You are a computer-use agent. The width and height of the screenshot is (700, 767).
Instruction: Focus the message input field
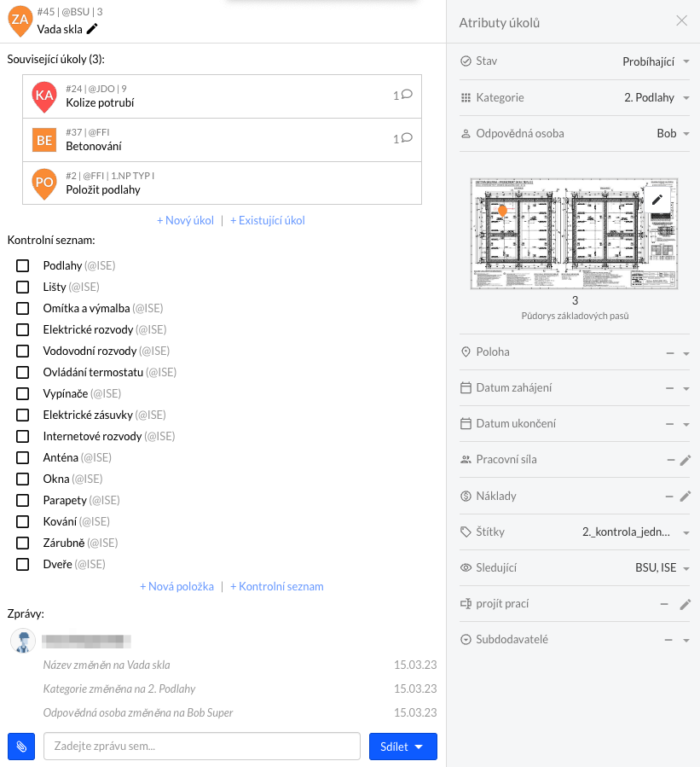pyautogui.click(x=202, y=747)
